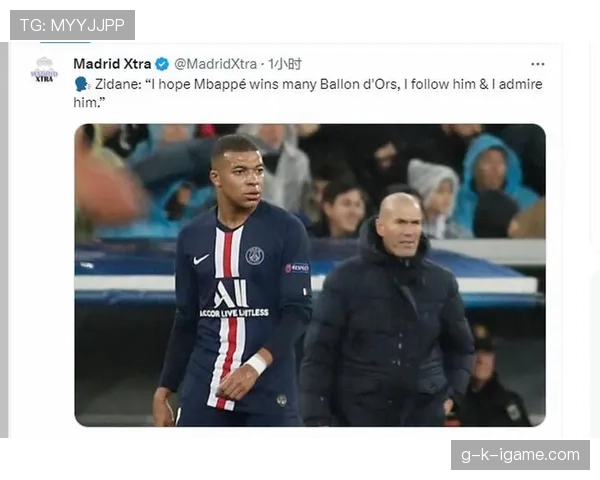Click the Nike swoosh on the jersey

pos(201,260)
